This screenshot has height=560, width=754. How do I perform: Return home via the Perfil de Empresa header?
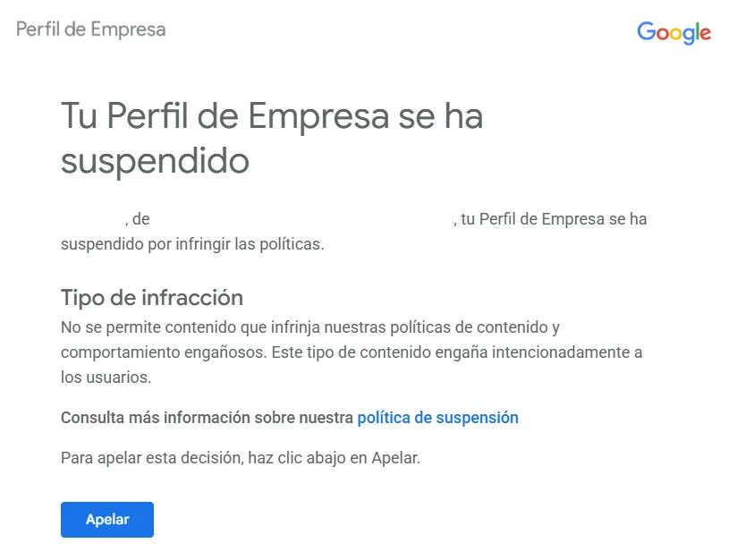(x=89, y=30)
